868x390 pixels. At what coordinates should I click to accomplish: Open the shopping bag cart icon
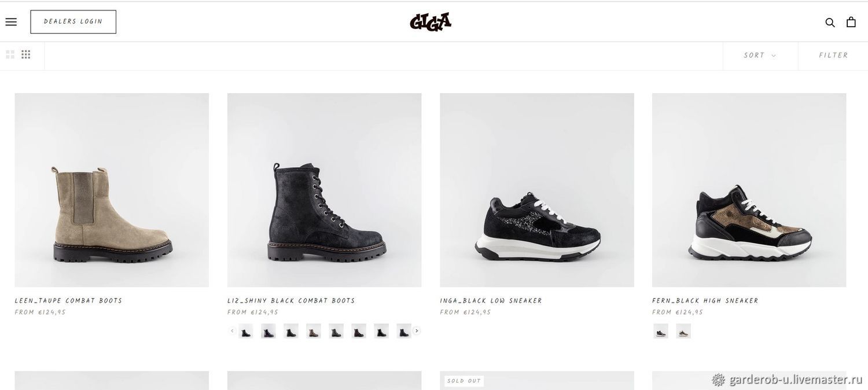pyautogui.click(x=851, y=22)
